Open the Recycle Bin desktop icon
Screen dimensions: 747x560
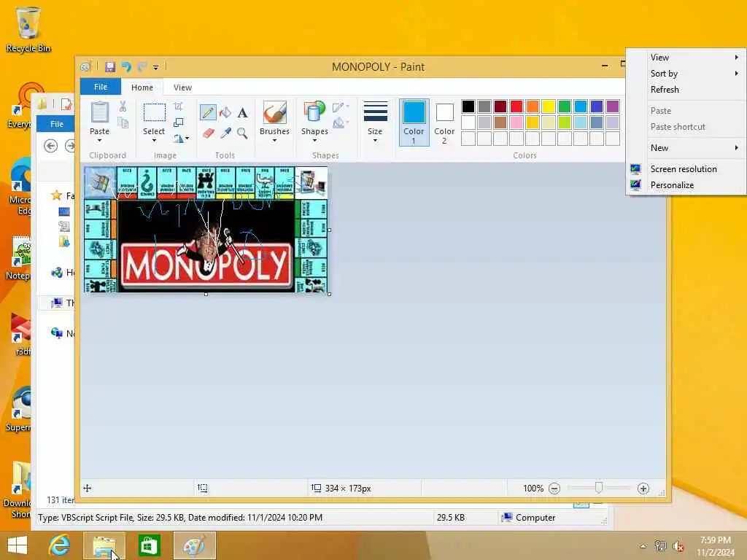[x=28, y=28]
